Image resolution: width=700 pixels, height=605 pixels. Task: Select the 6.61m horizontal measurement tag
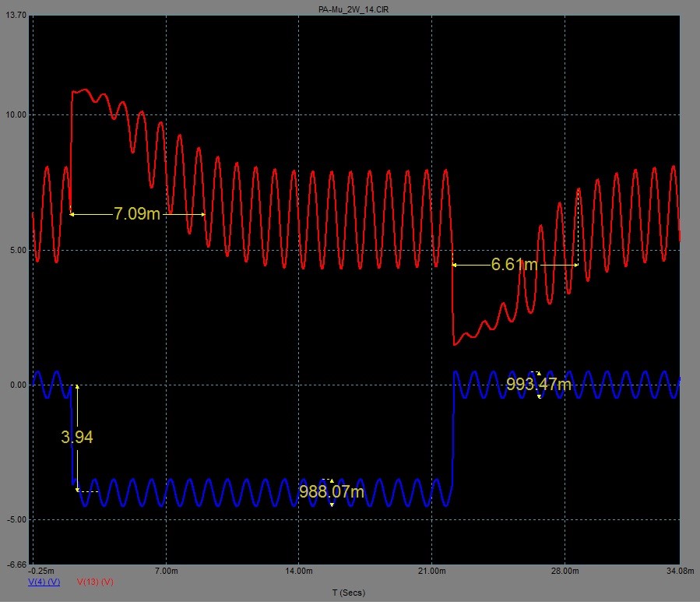click(x=514, y=265)
